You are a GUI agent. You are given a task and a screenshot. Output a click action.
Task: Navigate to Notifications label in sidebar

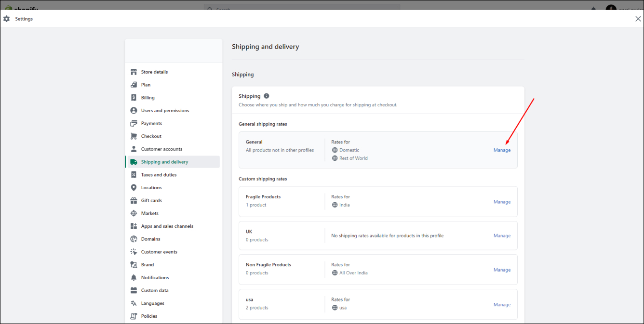pos(155,278)
